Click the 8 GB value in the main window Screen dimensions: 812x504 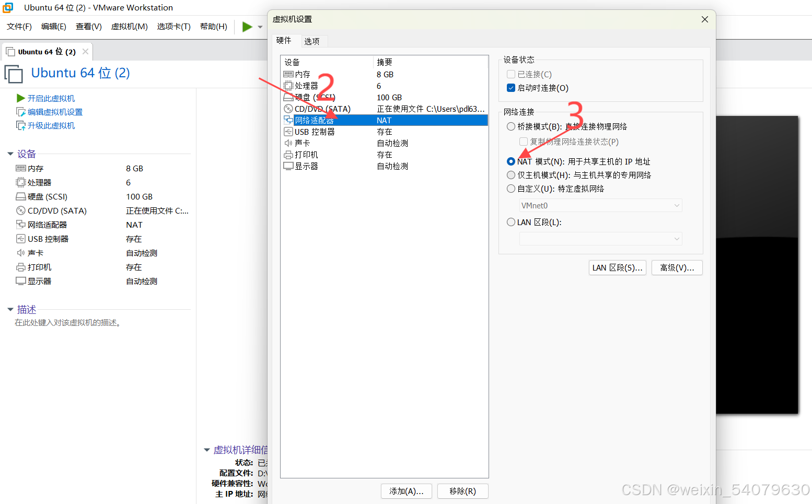134,168
